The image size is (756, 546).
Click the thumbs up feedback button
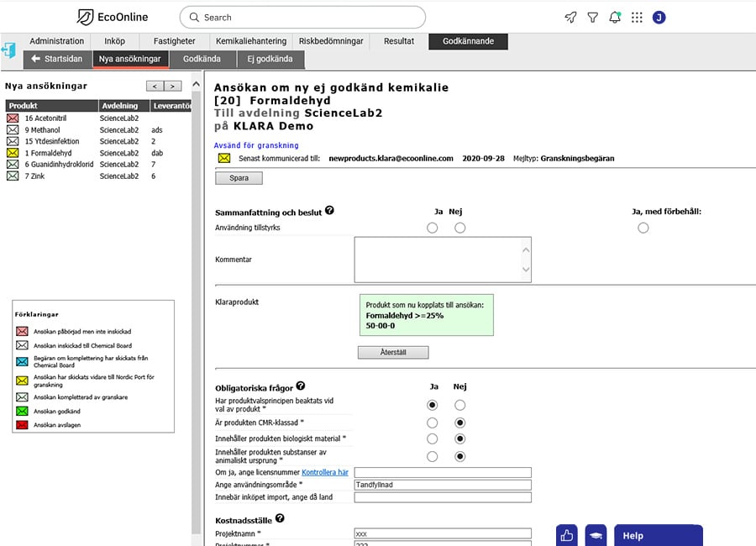point(567,535)
